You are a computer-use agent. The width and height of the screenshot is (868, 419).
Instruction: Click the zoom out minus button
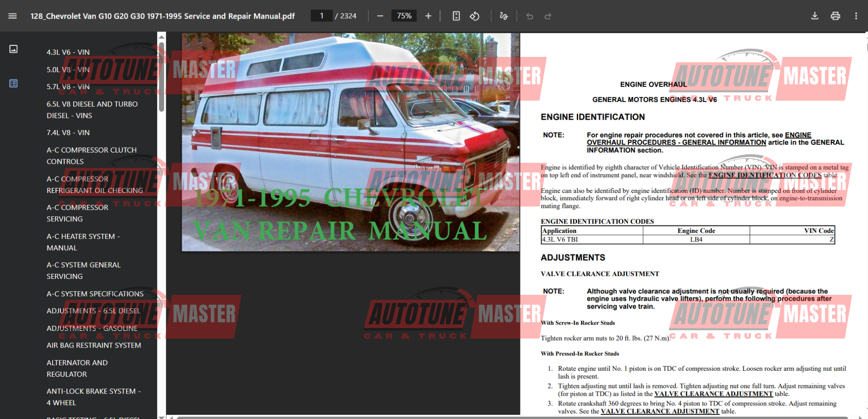point(380,16)
